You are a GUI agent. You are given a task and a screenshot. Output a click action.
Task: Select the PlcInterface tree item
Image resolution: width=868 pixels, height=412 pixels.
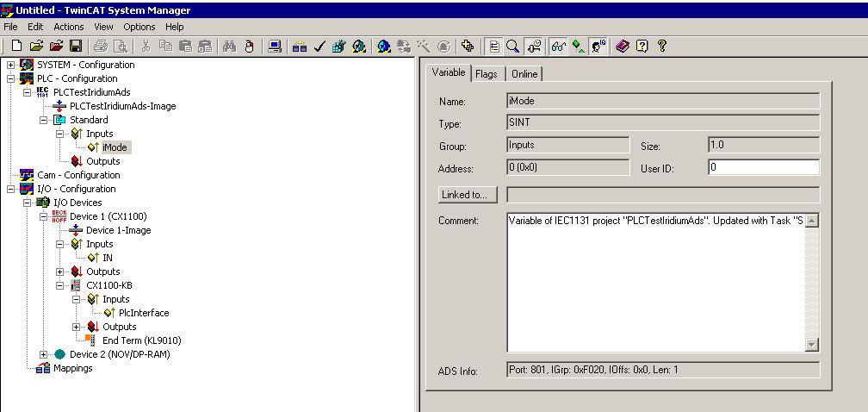pos(144,313)
